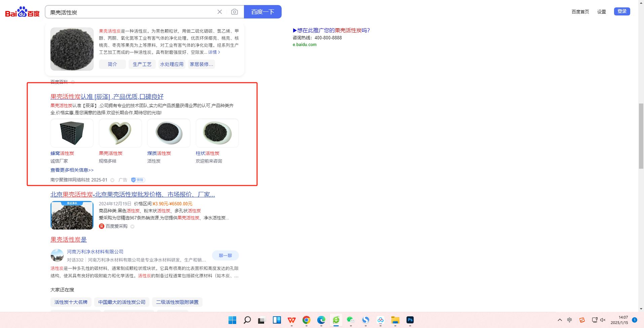Open the encyclopedia card's activated carbon thumbnail
The image size is (644, 328).
point(72,49)
